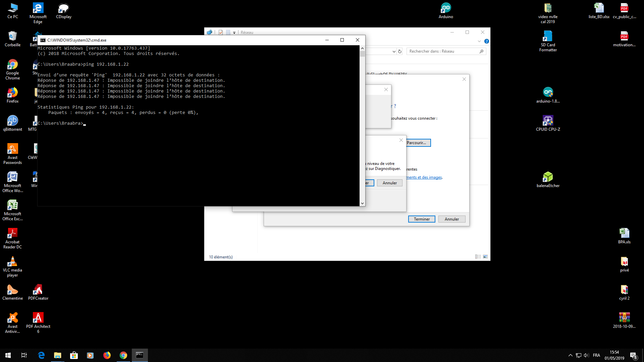Open the BPA.xls file icon
Viewport: 644px width, 362px height.
[x=624, y=236]
